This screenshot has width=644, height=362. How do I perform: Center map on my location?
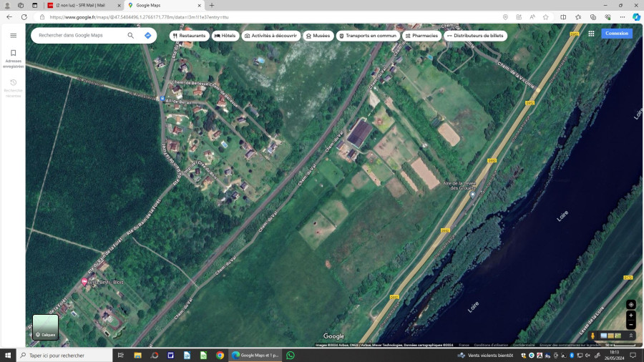click(x=630, y=304)
